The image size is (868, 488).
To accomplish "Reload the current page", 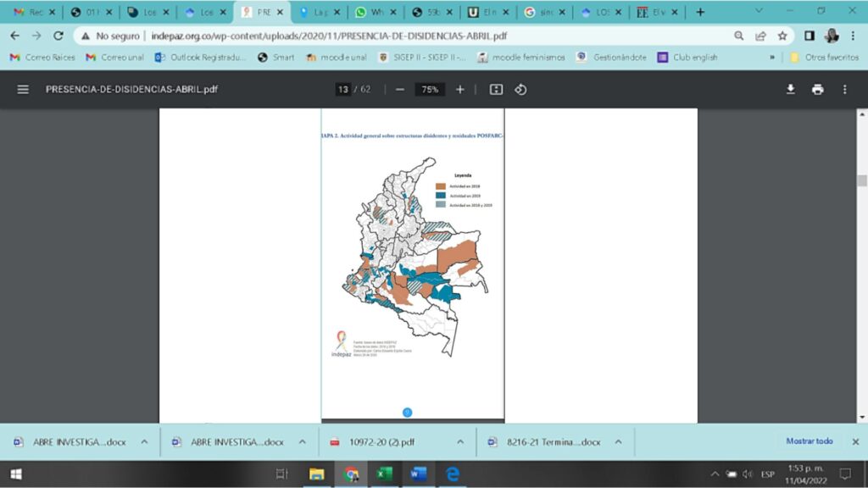I will 58,36.
